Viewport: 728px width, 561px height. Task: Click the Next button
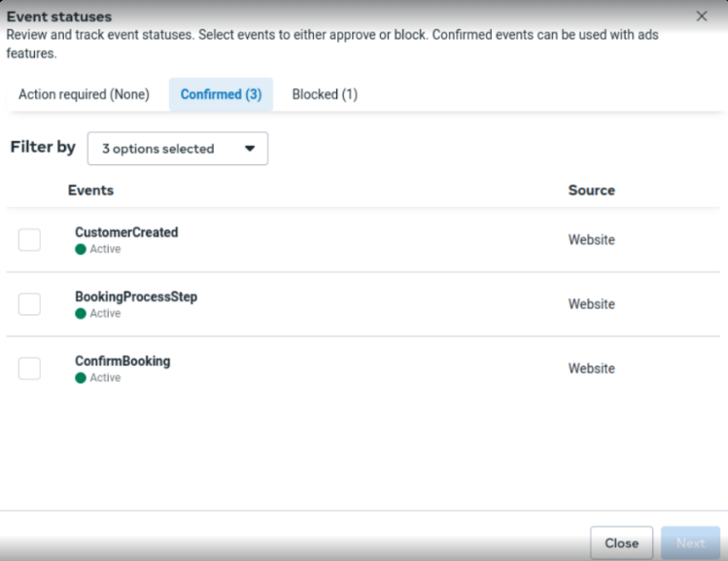coord(690,543)
